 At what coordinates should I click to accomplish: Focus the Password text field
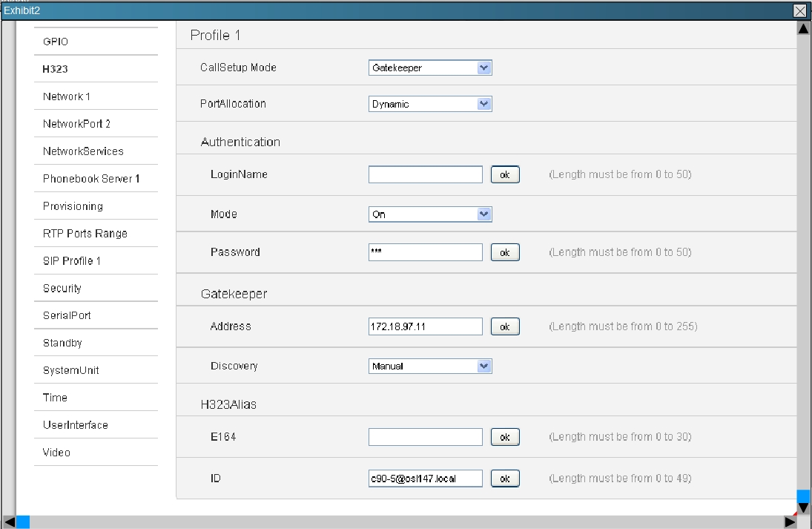426,252
